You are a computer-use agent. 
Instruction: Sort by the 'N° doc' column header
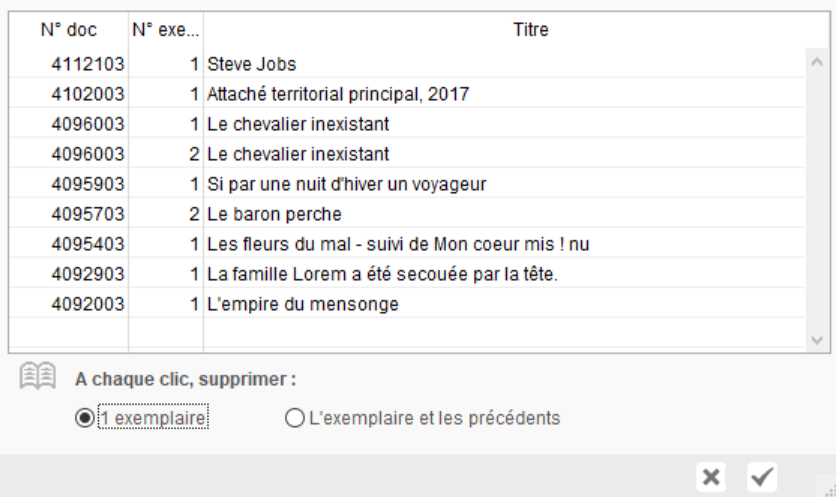69,29
